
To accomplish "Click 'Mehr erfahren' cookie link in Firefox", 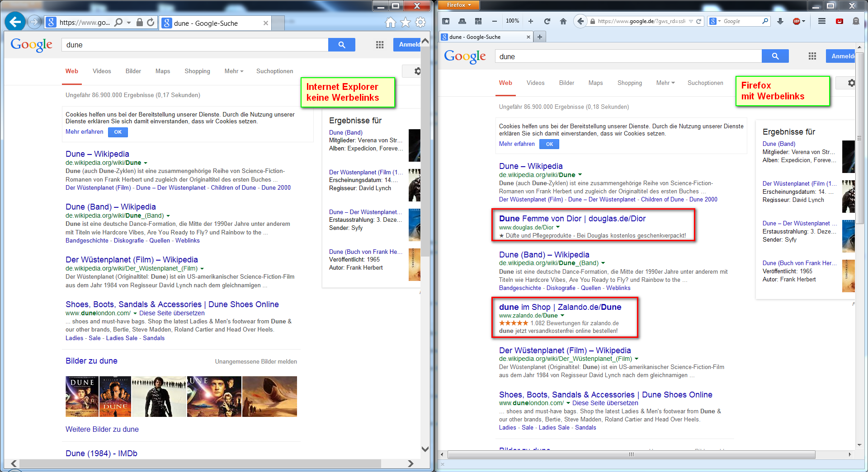I will coord(517,144).
